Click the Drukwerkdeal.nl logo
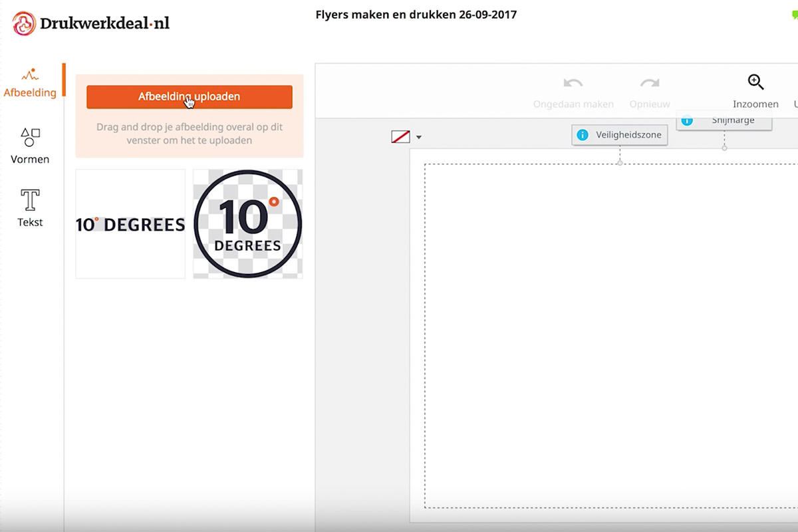Image resolution: width=798 pixels, height=532 pixels. [91, 23]
